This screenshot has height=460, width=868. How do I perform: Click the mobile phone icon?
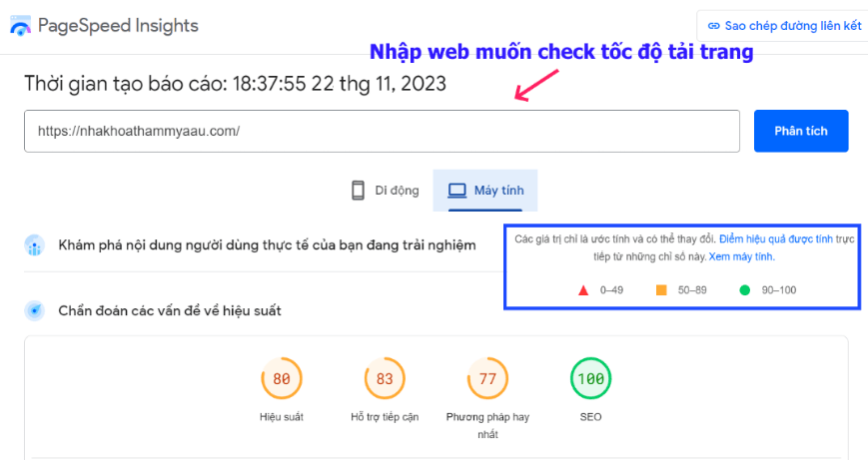coord(359,191)
